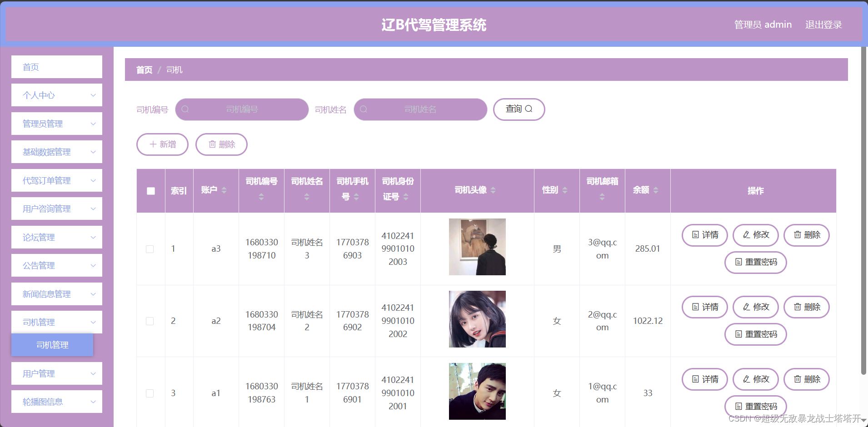Select the highlighted 司机管理 submenu item
The width and height of the screenshot is (868, 427).
pos(52,345)
